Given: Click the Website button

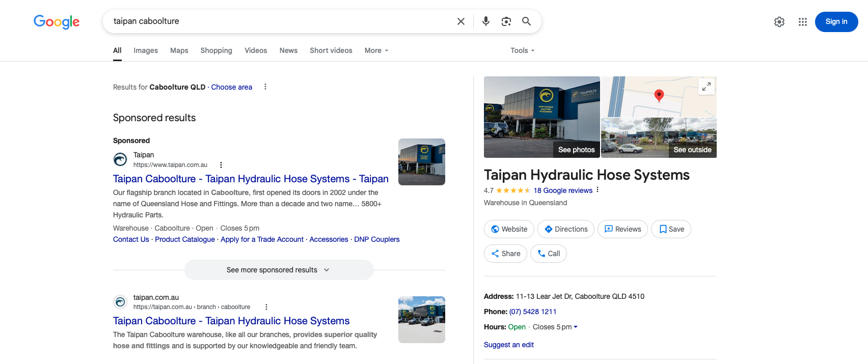Looking at the screenshot, I should coord(509,229).
